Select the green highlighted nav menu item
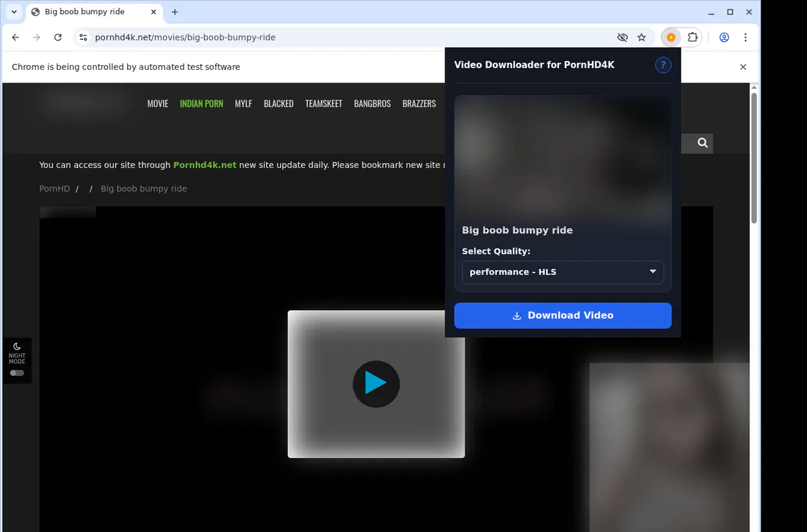 pyautogui.click(x=202, y=104)
